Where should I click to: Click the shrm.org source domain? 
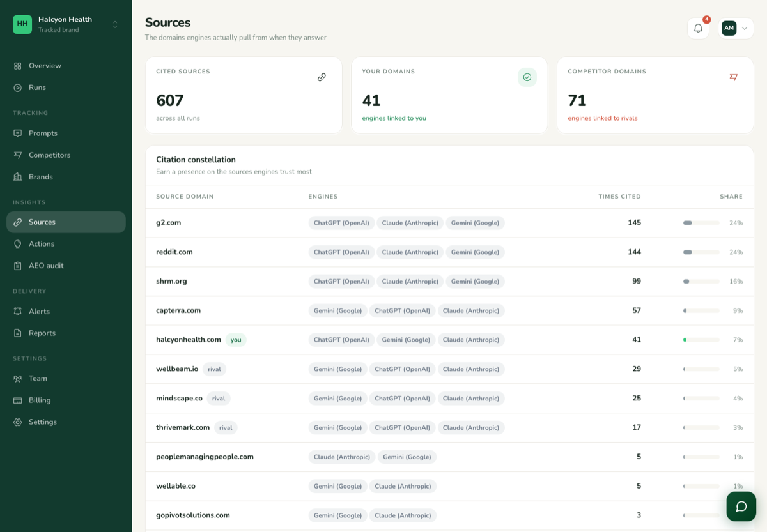(x=171, y=281)
